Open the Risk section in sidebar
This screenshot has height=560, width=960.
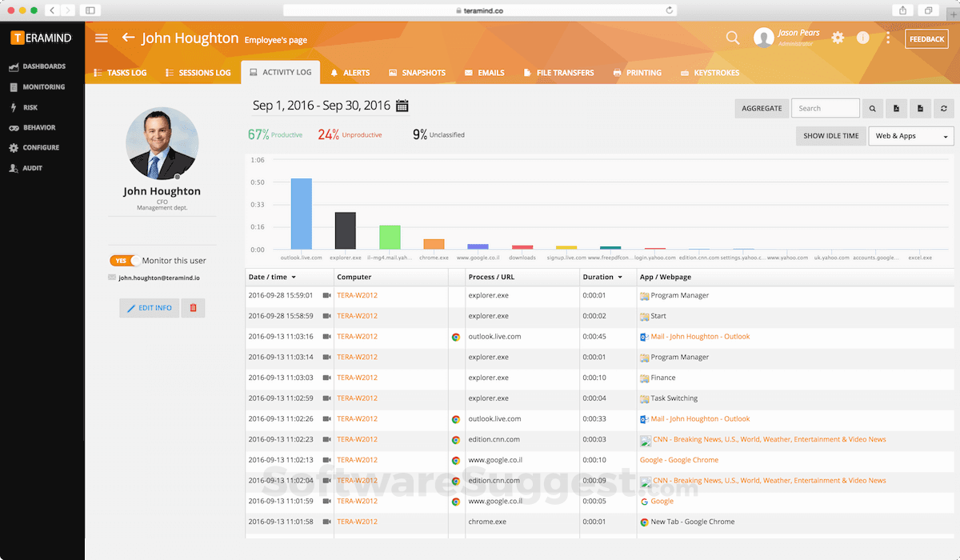(x=30, y=107)
